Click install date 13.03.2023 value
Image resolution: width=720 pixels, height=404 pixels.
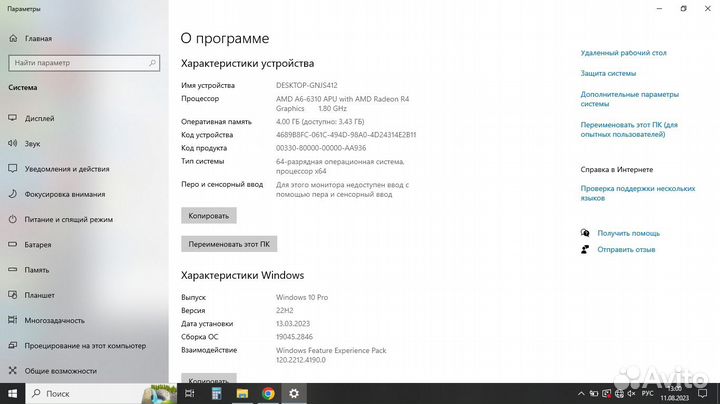click(292, 324)
